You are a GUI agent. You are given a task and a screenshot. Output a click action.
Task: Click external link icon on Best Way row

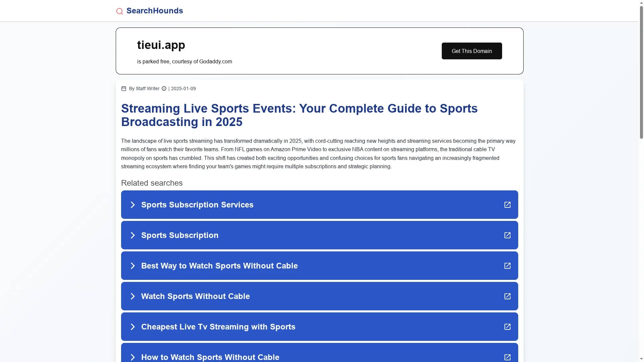pos(507,266)
